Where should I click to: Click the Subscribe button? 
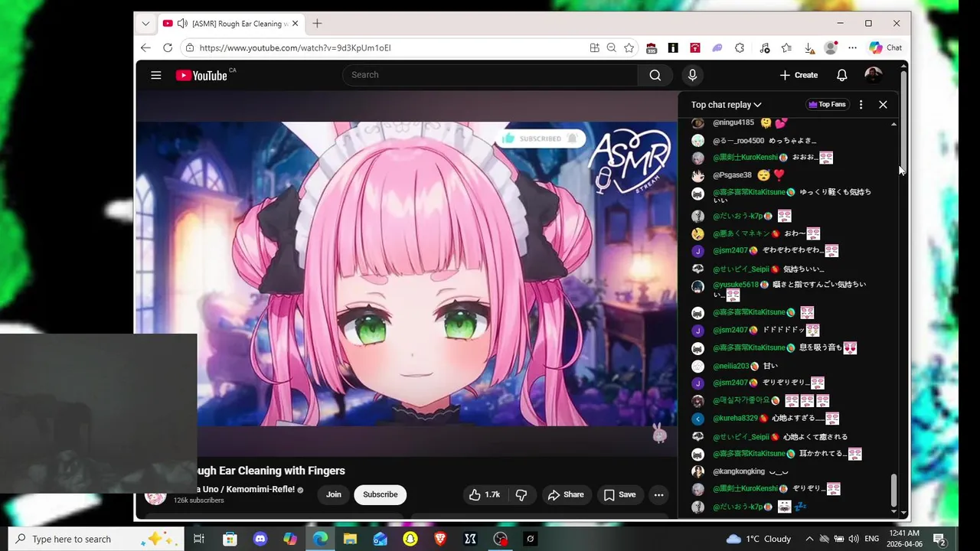[x=380, y=494]
